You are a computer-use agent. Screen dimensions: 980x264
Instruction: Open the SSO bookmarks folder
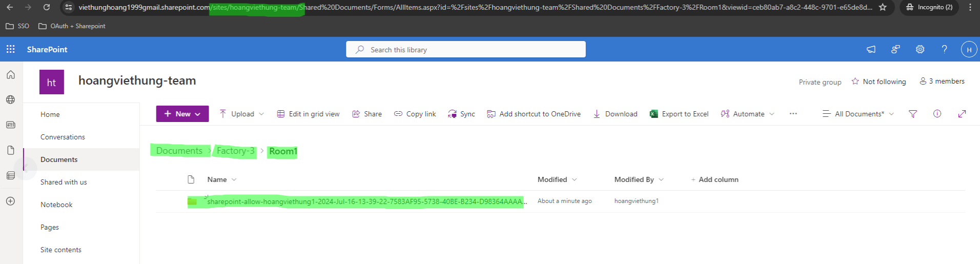coord(17,26)
